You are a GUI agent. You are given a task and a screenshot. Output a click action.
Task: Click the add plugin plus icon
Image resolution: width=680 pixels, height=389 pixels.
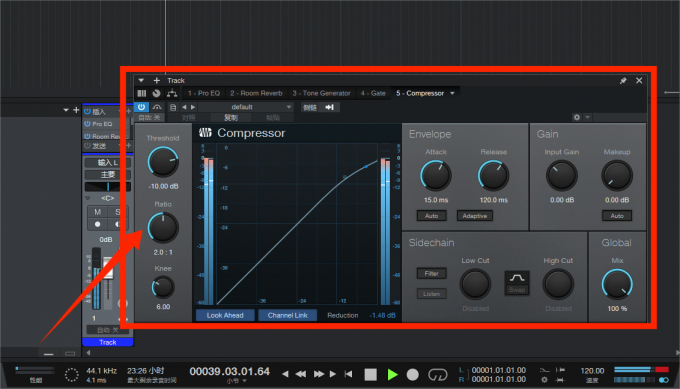tap(157, 80)
